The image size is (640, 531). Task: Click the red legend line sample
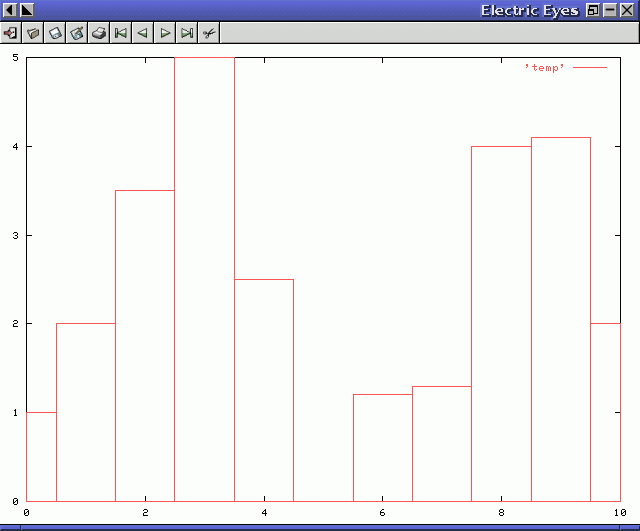pos(590,67)
